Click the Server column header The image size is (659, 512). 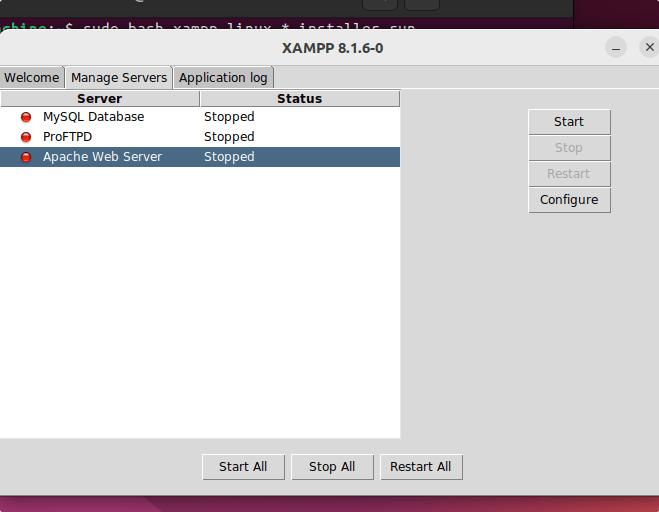(x=100, y=99)
